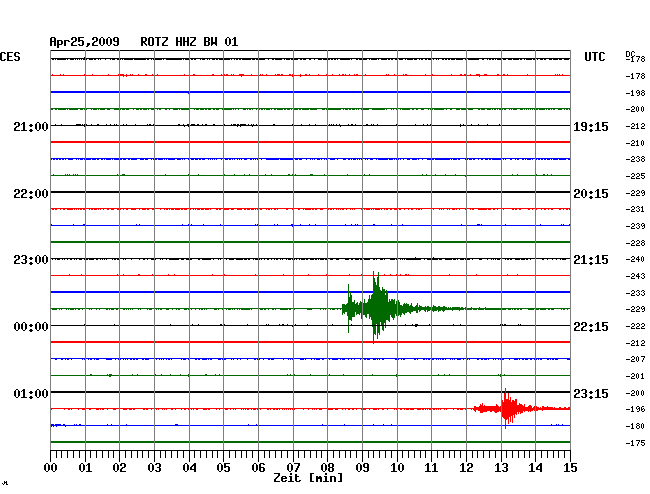Select DC offset value -180
The image size is (650, 494).
coord(635,426)
